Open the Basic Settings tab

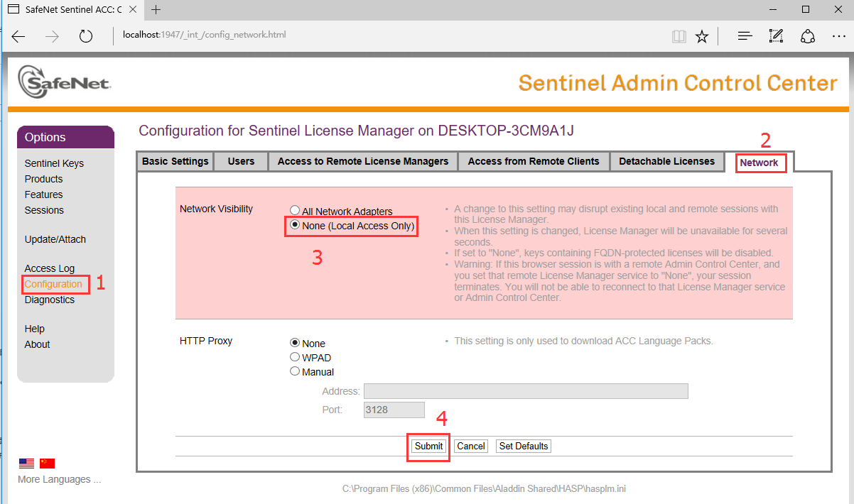(x=175, y=161)
